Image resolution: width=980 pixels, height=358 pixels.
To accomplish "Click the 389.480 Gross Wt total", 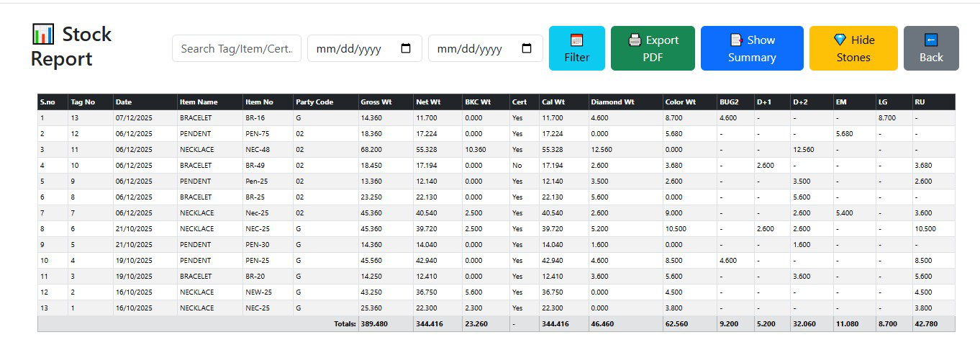I will pos(374,324).
